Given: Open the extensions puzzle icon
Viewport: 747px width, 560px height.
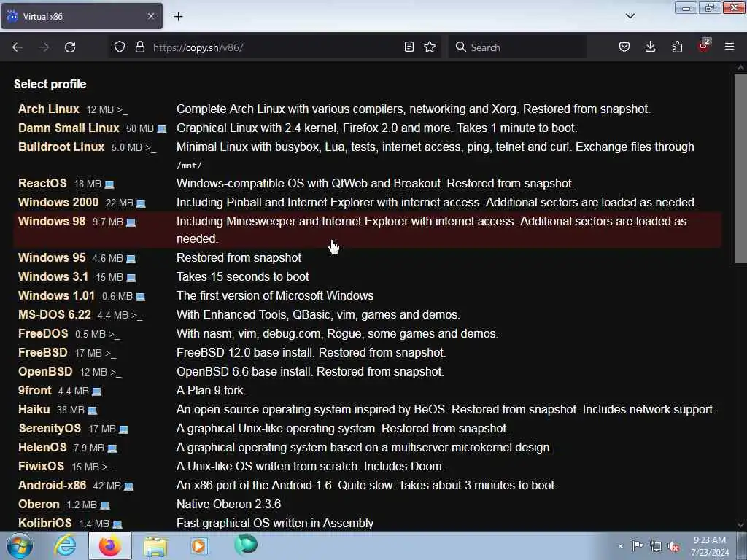Looking at the screenshot, I should click(677, 47).
